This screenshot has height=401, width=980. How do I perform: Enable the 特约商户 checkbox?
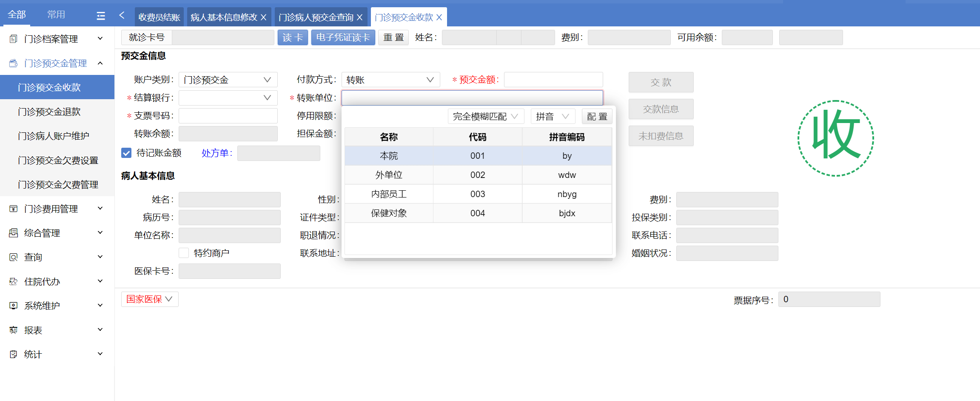[x=184, y=253]
